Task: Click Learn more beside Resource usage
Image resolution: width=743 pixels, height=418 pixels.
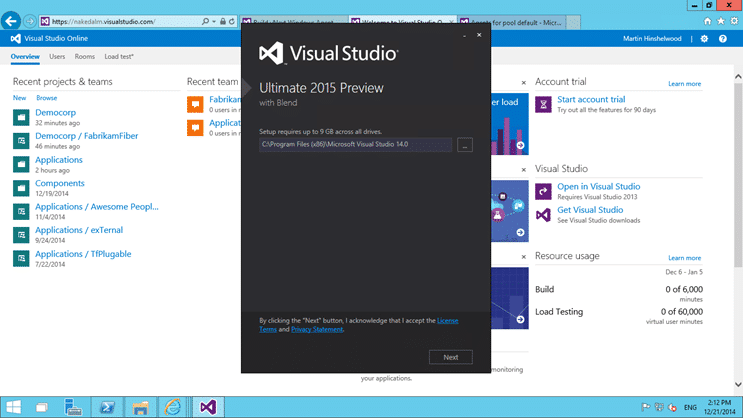Action: pos(684,258)
